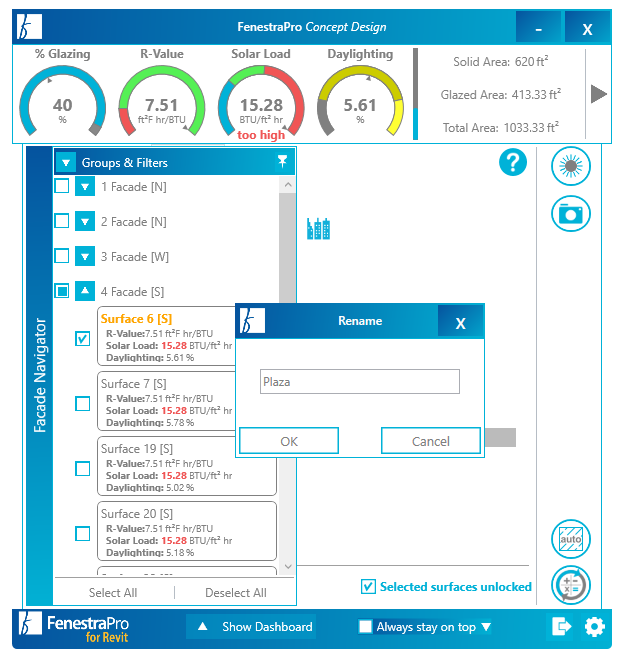Screen dimensions: 619x655
Task: Click FenestraPro for Revit footer logo
Action: tap(74, 628)
